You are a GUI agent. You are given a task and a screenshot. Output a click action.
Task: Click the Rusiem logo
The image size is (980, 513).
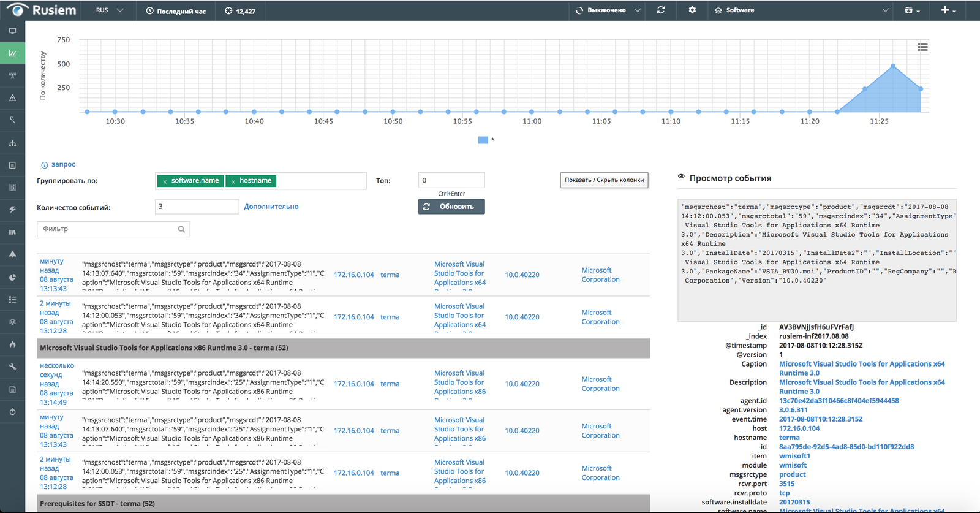tap(42, 10)
